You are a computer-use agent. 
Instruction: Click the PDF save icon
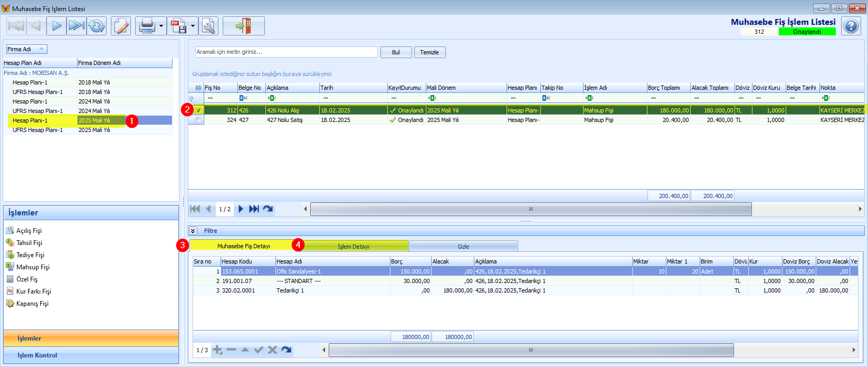click(178, 25)
